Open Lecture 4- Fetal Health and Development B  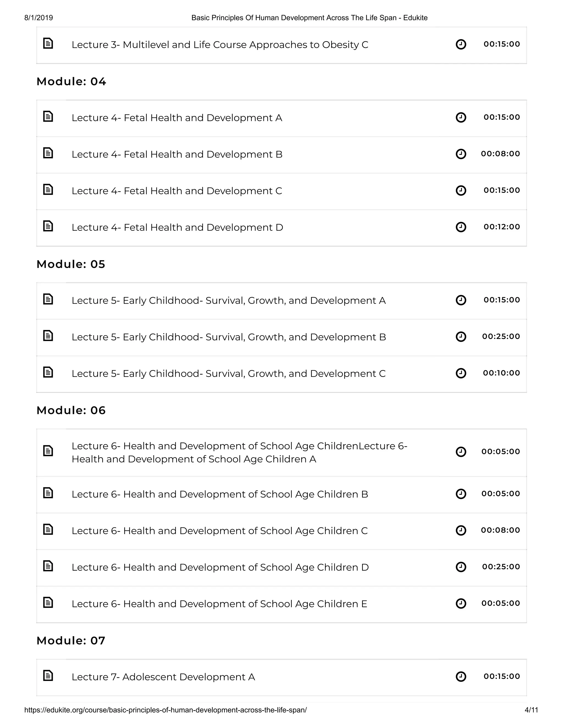(x=177, y=154)
